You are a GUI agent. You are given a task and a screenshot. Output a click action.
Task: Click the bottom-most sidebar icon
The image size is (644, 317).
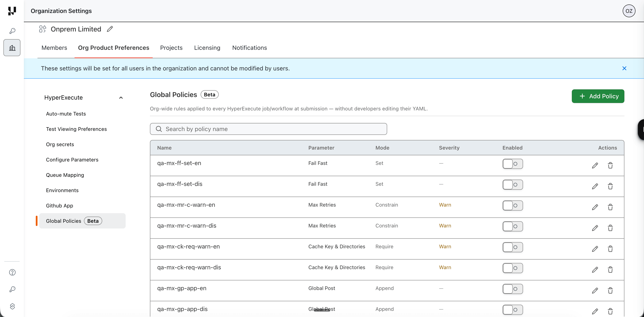click(x=12, y=306)
